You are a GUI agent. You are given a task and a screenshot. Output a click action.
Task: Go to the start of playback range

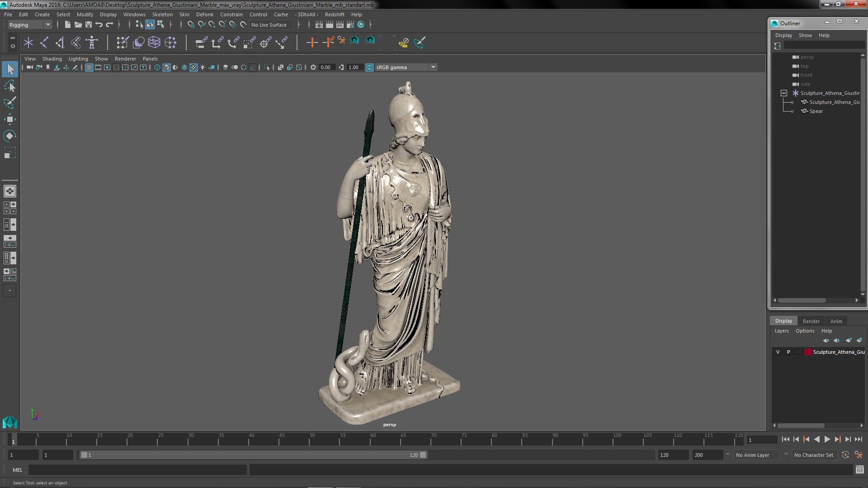[x=785, y=439]
